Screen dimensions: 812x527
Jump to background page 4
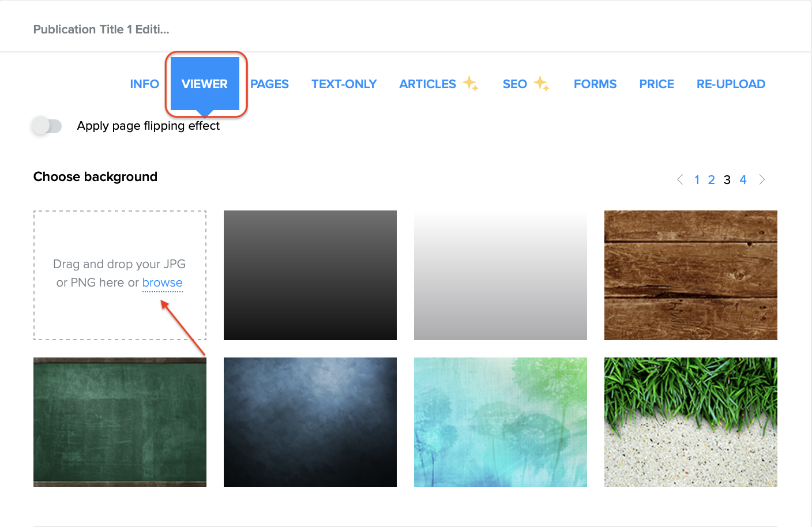click(743, 180)
